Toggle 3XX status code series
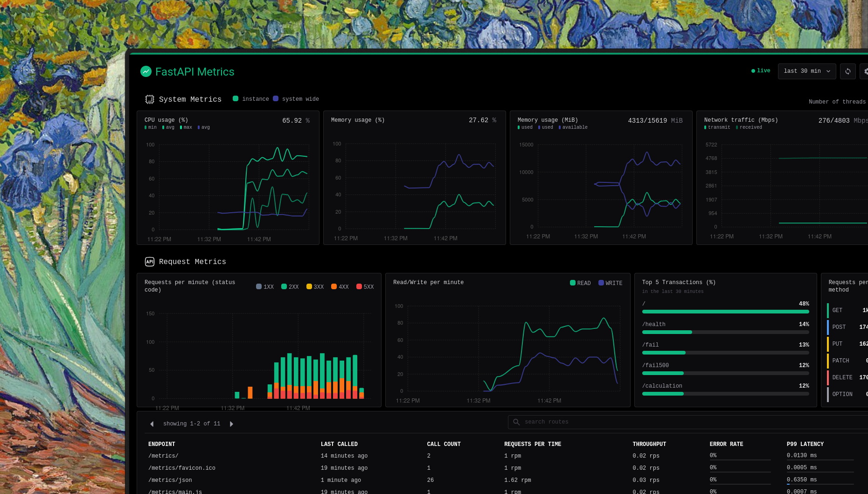 click(x=315, y=286)
